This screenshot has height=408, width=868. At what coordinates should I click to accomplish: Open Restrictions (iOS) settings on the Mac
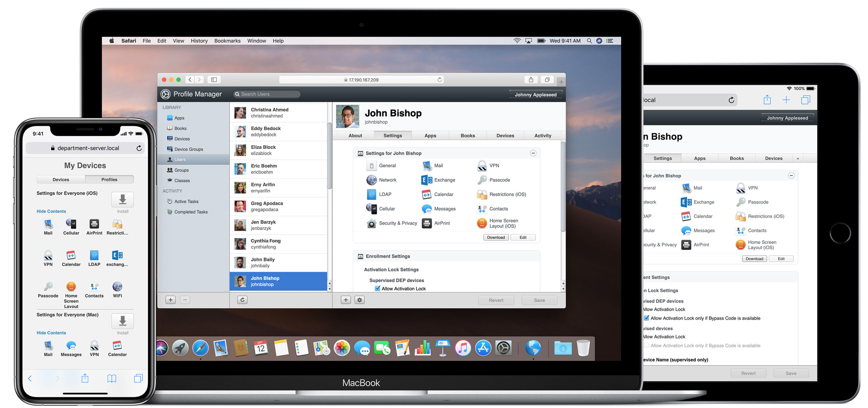pos(501,194)
